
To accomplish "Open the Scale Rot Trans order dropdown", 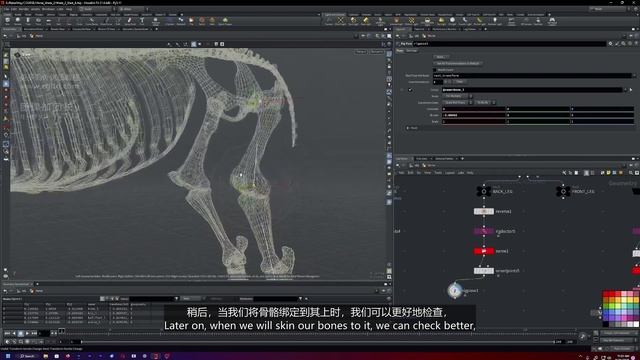I will point(458,102).
